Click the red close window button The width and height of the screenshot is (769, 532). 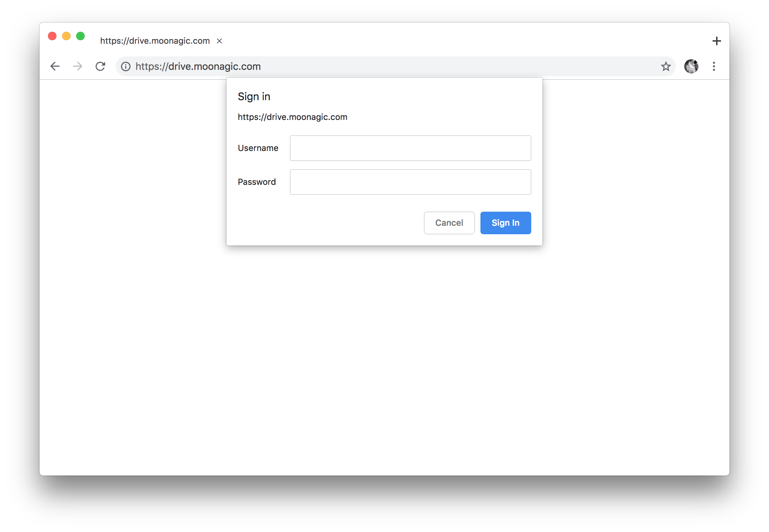52,36
